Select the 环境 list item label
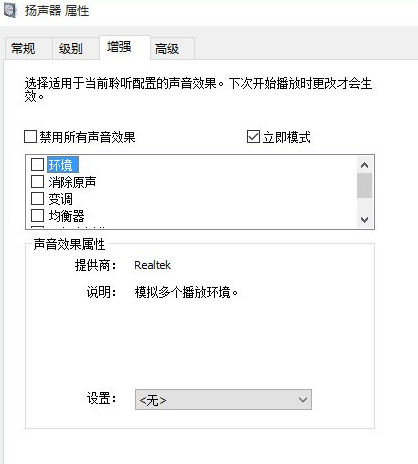The image size is (418, 464). tap(63, 165)
